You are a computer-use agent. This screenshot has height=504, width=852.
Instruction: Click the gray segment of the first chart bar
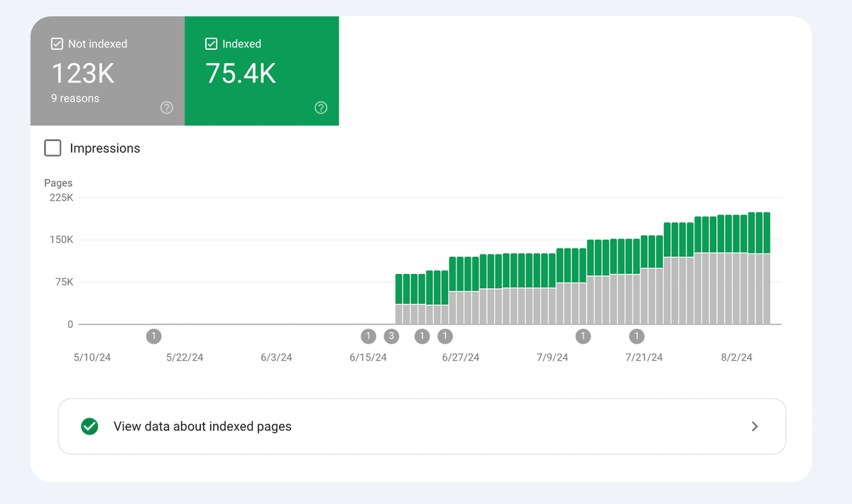click(399, 314)
